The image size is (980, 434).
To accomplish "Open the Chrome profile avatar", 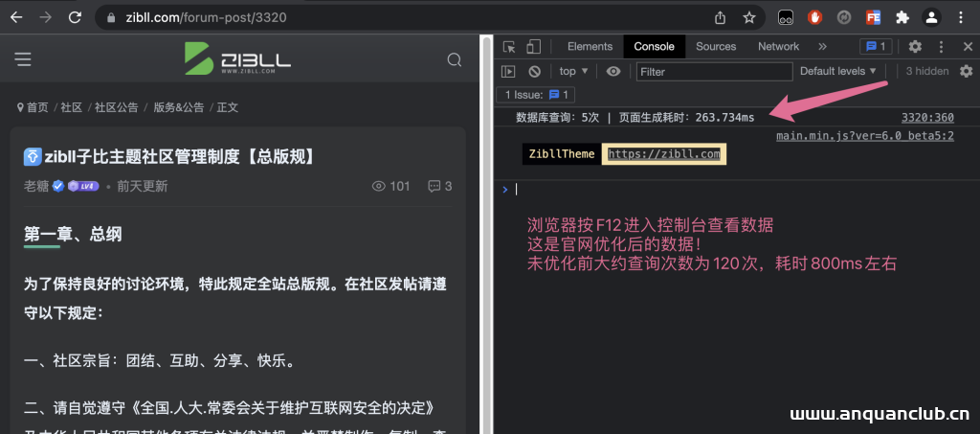I will click(x=931, y=17).
